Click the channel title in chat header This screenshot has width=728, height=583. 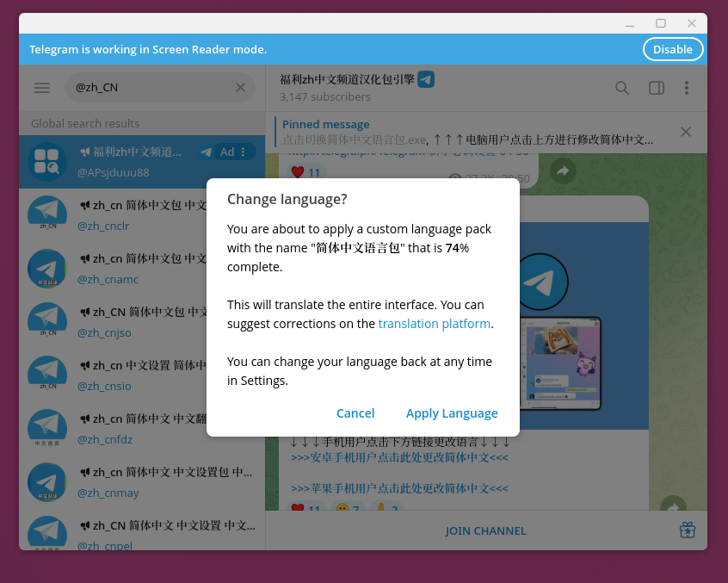347,79
